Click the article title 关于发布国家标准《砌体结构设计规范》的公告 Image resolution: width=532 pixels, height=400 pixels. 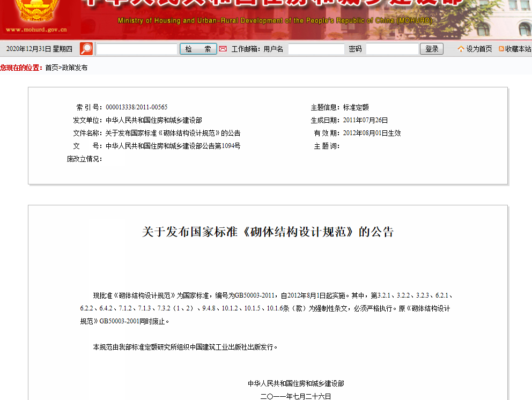click(268, 232)
